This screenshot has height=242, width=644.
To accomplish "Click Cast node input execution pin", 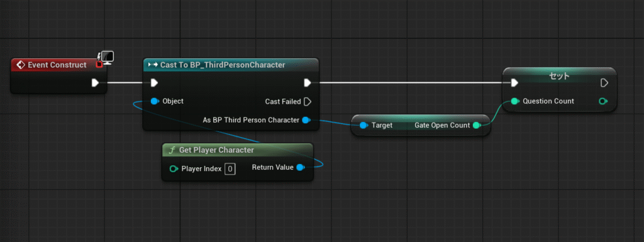I will point(154,83).
